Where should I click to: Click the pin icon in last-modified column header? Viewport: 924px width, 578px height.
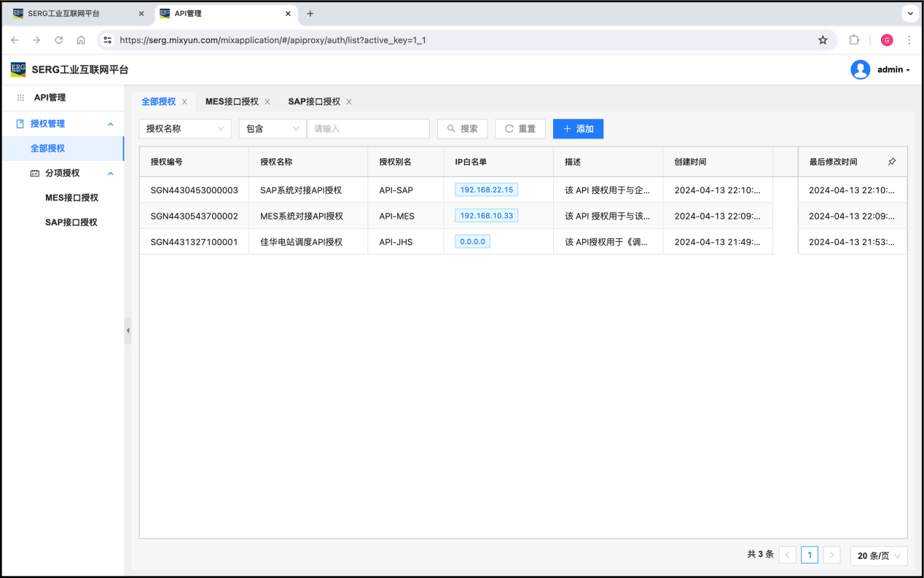892,162
